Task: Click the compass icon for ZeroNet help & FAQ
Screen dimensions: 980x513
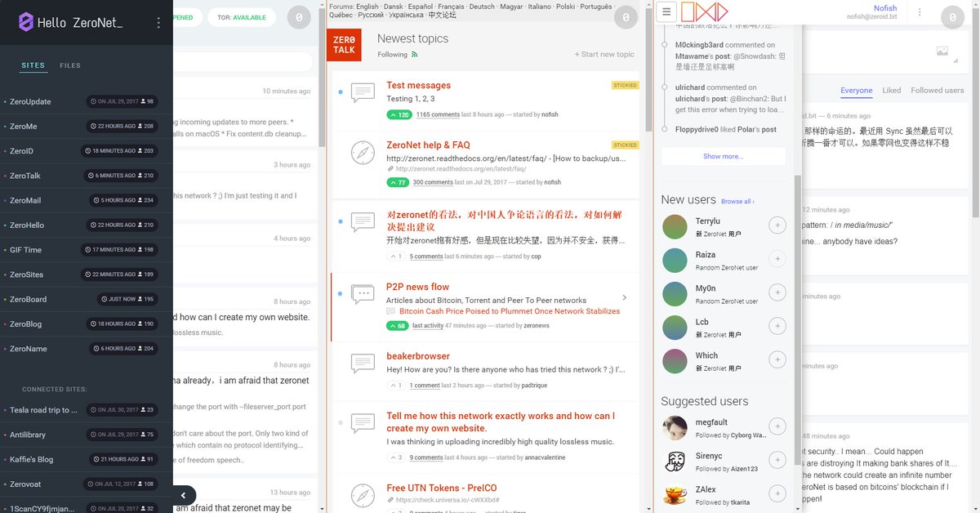Action: click(363, 152)
